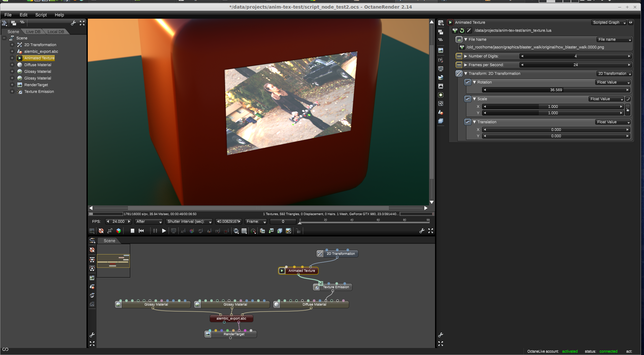
Task: Collapse the Rotation parameter section
Action: click(x=474, y=82)
